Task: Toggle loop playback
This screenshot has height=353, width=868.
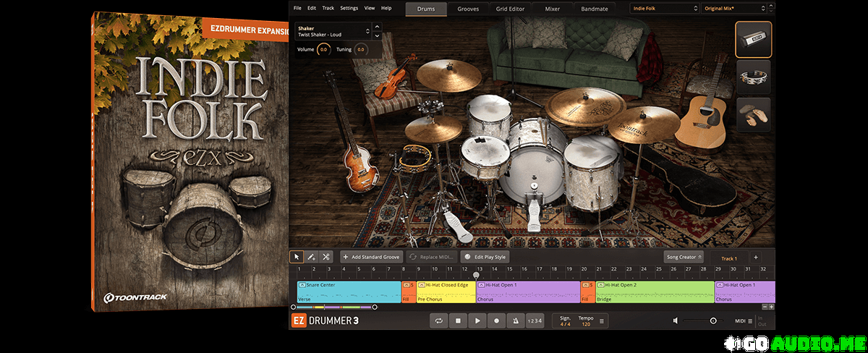Action: tap(438, 320)
